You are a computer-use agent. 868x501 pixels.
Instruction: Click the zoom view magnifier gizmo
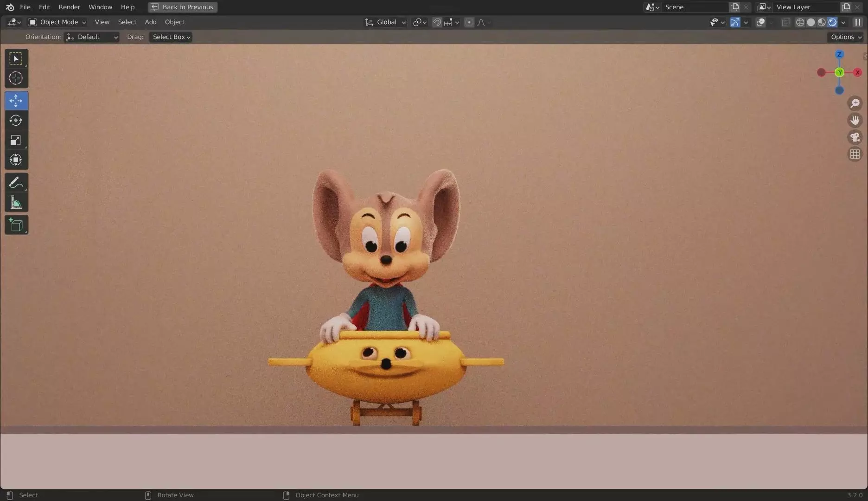tap(855, 103)
